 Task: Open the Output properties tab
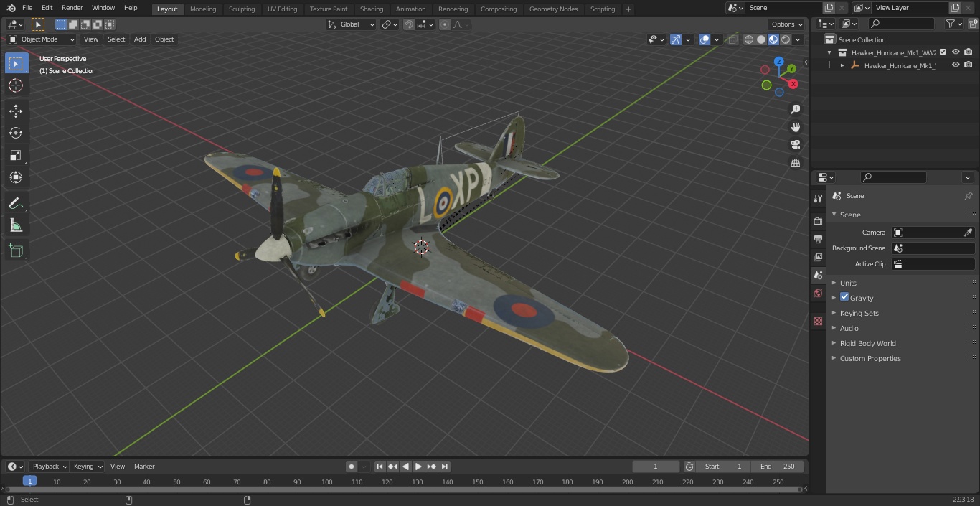point(818,239)
